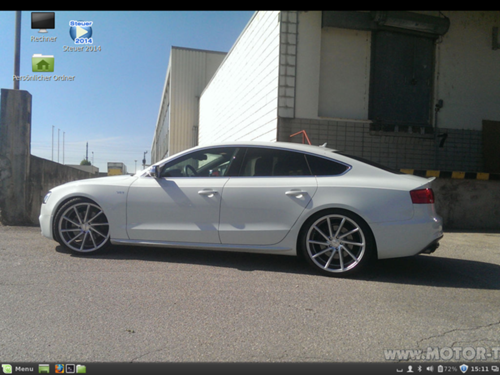500x375 pixels.
Task: Launch Firefox from the panel
Action: coord(59,369)
